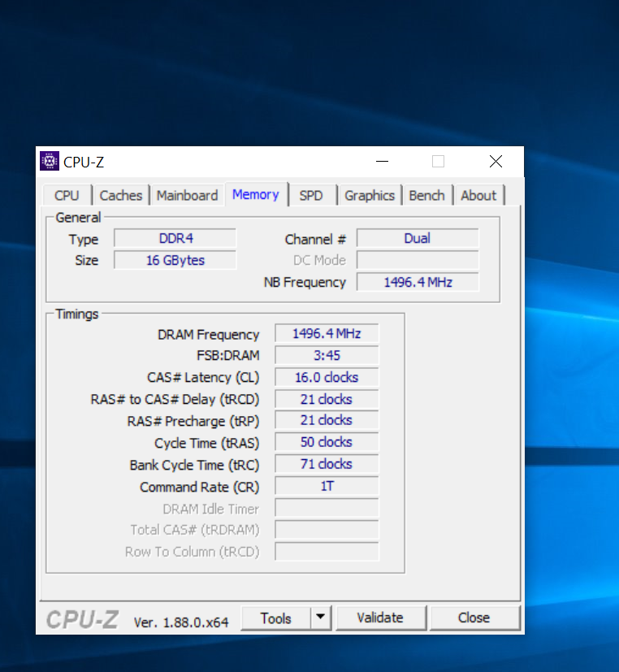Image resolution: width=619 pixels, height=672 pixels.
Task: Minimize the CPU-Z window
Action: 382,162
